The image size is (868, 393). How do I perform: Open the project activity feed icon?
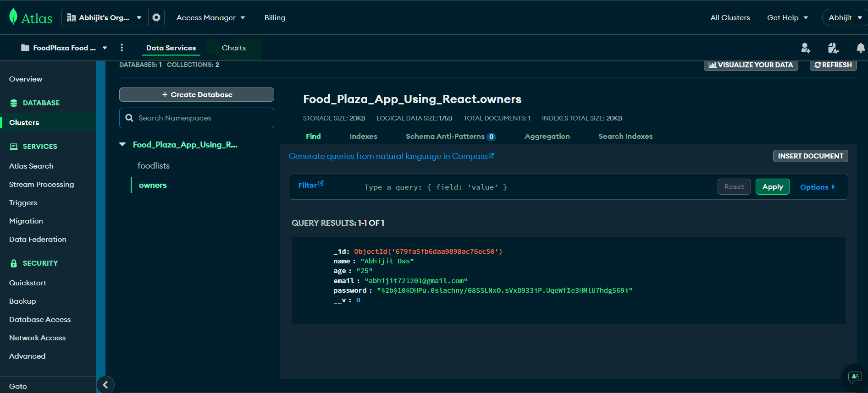tap(833, 48)
